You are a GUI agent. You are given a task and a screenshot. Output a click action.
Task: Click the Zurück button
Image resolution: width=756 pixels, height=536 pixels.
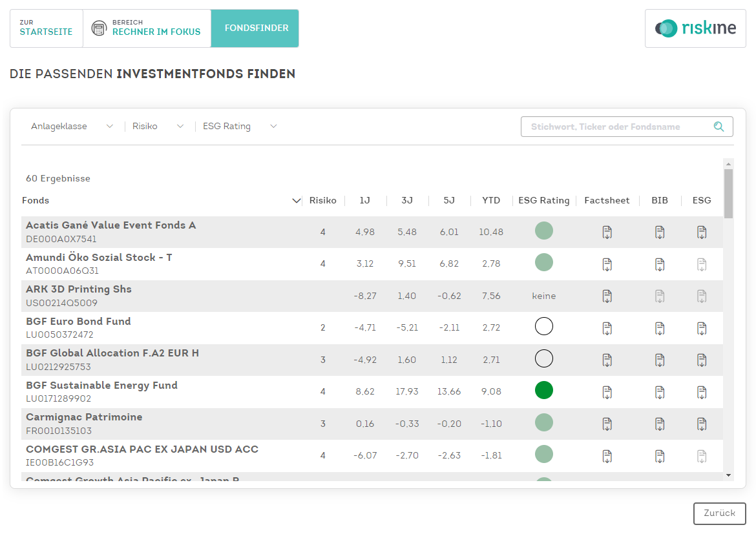(719, 513)
